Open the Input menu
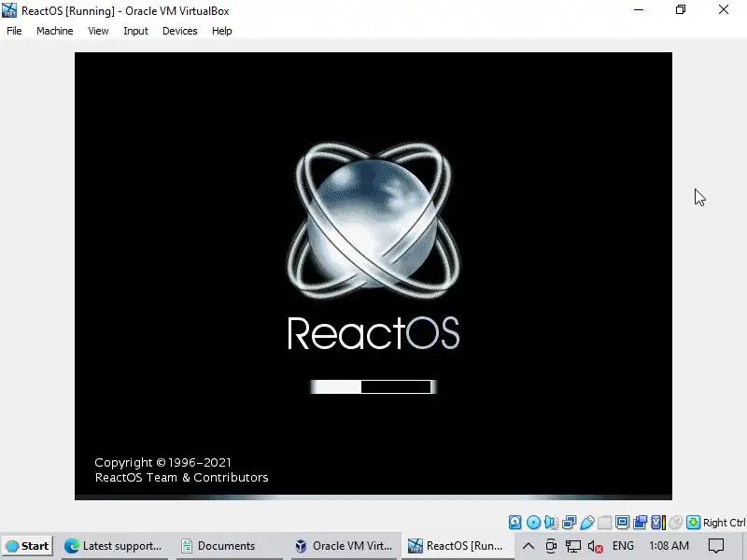Image resolution: width=747 pixels, height=560 pixels. (x=135, y=31)
